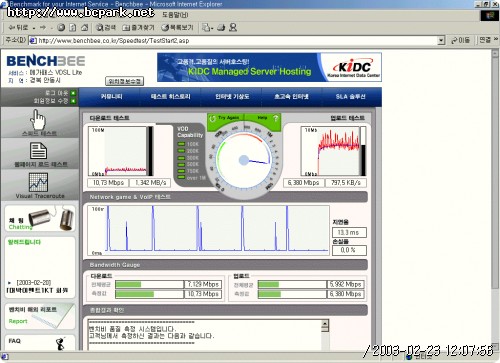The width and height of the screenshot is (500, 363).
Task: Expand the 연결 links chevron
Action: coord(496,40)
